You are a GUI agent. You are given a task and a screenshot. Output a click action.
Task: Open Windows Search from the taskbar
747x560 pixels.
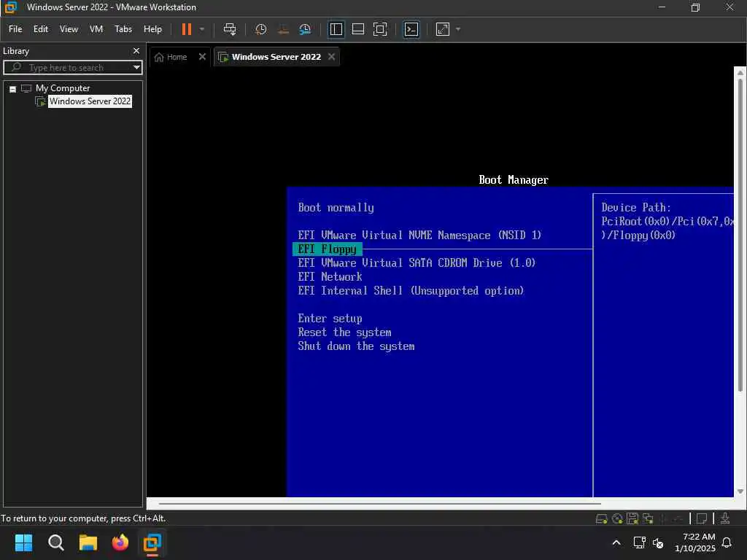click(x=55, y=542)
